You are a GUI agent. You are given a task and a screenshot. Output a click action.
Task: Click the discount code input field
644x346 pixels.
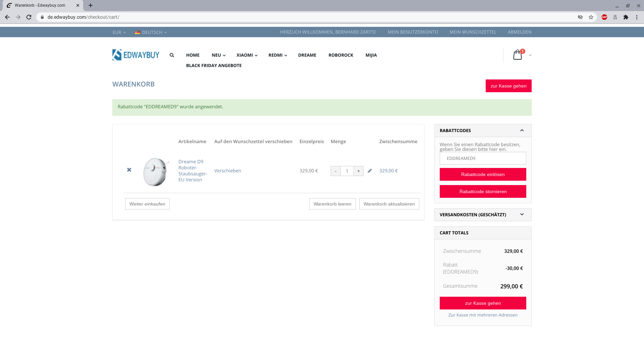click(x=483, y=158)
